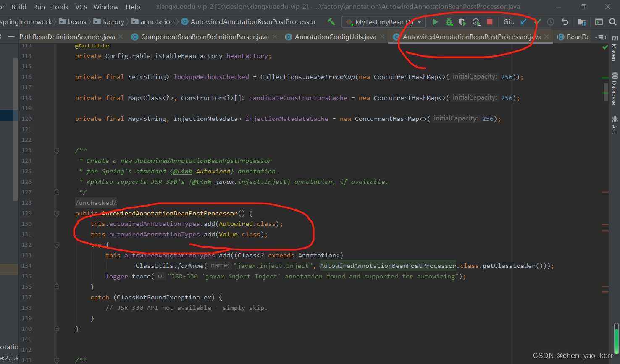Open the VCS menu

click(81, 7)
